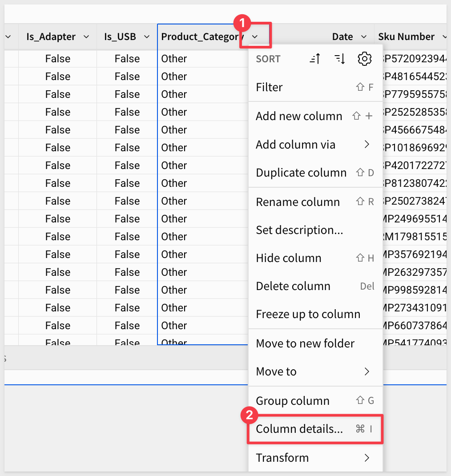Viewport: 451px width, 476px height.
Task: Choose Delete column
Action: [293, 286]
